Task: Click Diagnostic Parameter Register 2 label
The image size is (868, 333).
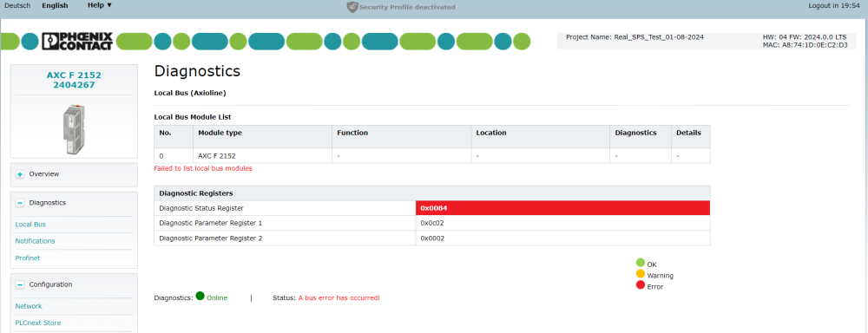Action: coord(210,238)
